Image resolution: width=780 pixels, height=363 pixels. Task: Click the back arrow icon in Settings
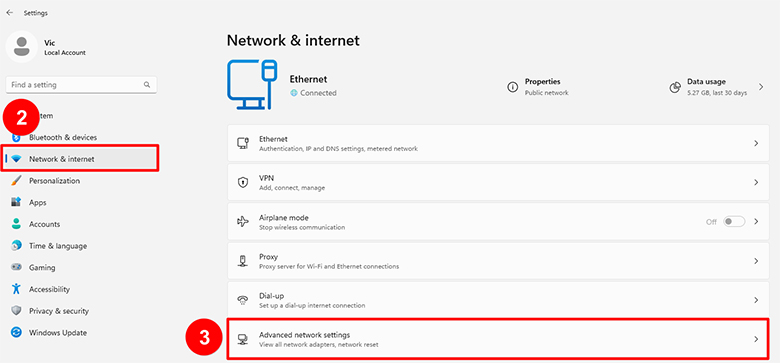click(x=9, y=13)
